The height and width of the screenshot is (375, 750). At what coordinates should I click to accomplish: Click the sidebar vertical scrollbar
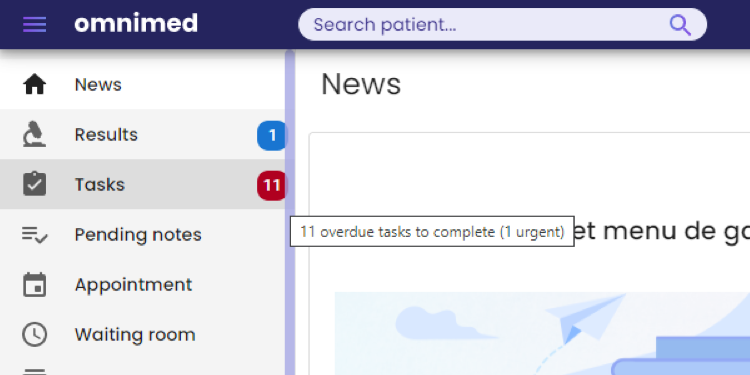[x=290, y=213]
